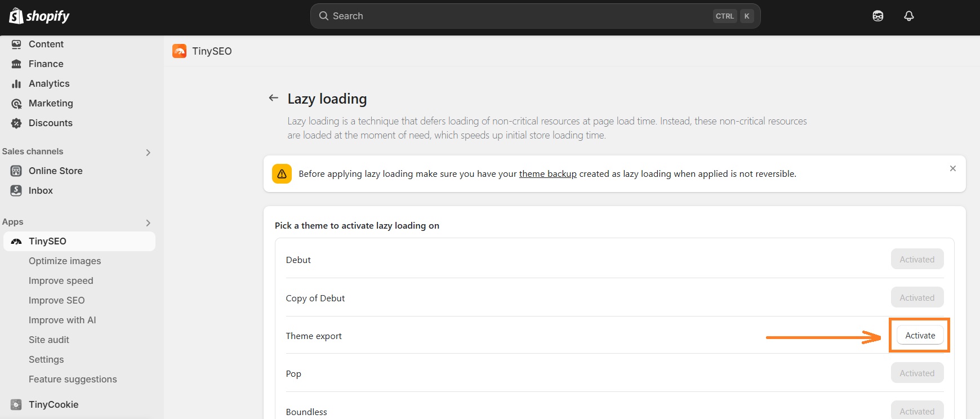Activate lazy loading on Theme export
This screenshot has width=980, height=419.
click(x=920, y=335)
